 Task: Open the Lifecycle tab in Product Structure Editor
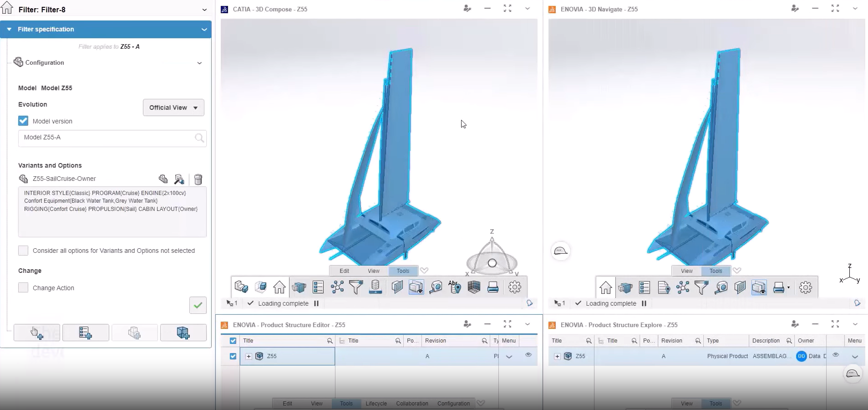[376, 404]
